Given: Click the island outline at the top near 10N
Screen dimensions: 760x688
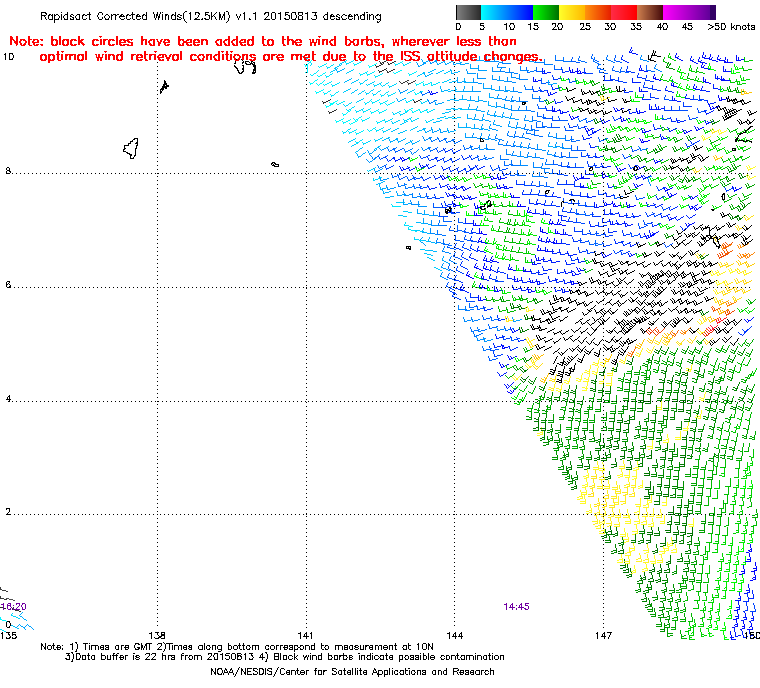Looking at the screenshot, I should 245,66.
